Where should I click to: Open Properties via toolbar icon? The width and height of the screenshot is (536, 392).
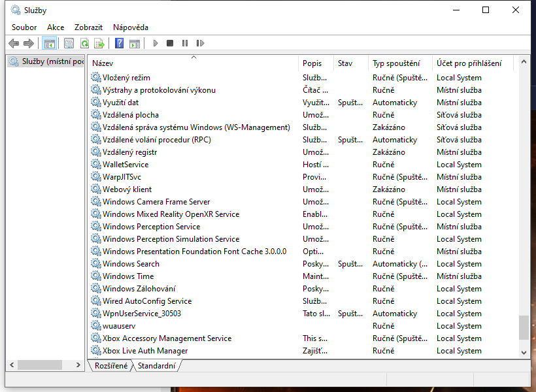69,43
